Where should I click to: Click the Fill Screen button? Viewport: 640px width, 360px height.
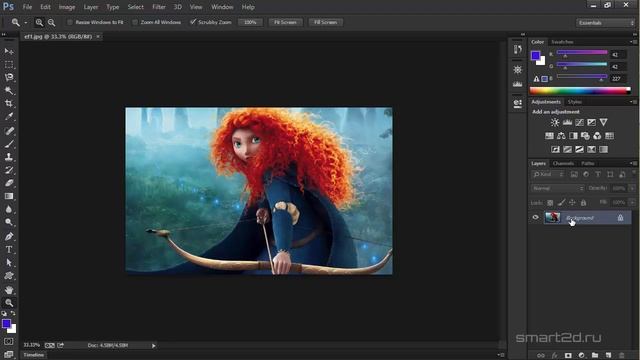tap(326, 22)
